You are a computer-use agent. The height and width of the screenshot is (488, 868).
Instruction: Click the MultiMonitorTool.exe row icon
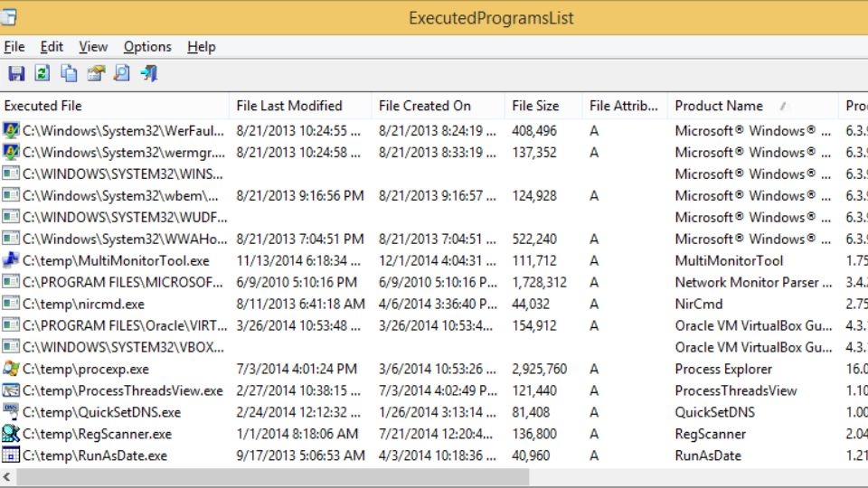click(11, 260)
